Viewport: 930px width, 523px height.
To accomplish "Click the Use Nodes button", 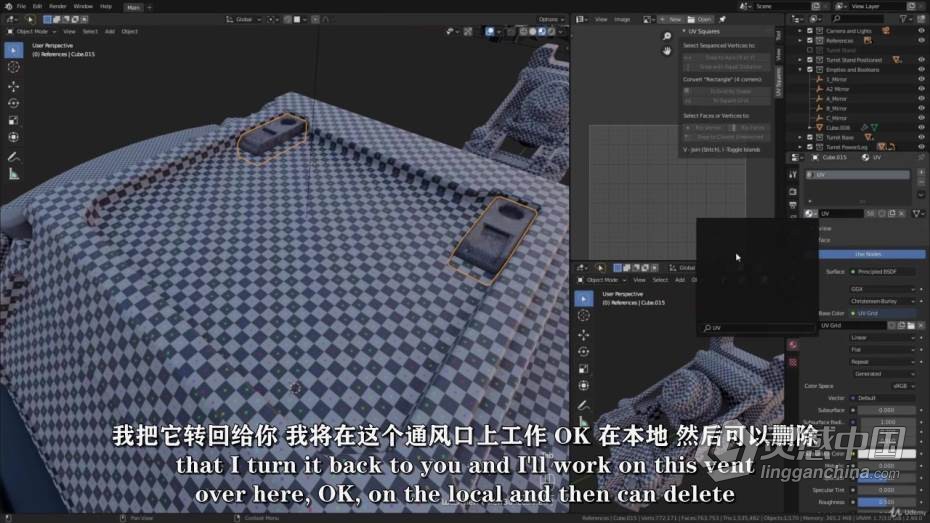I will (x=868, y=254).
